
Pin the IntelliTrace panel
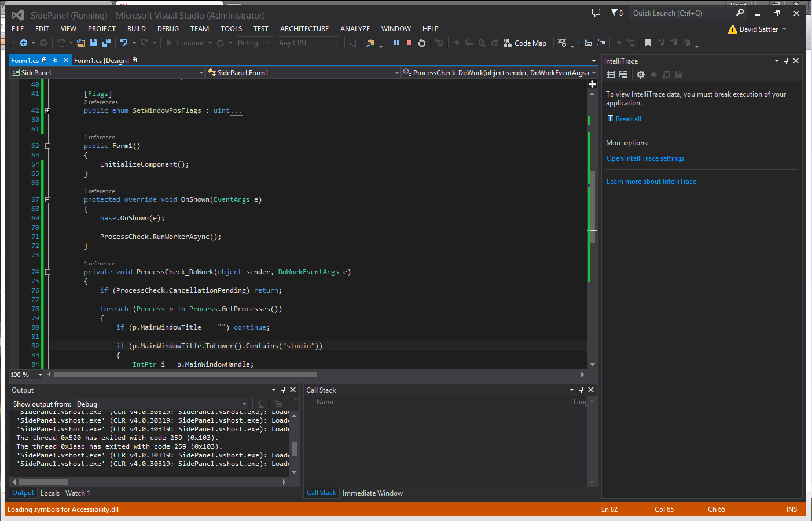[x=786, y=61]
